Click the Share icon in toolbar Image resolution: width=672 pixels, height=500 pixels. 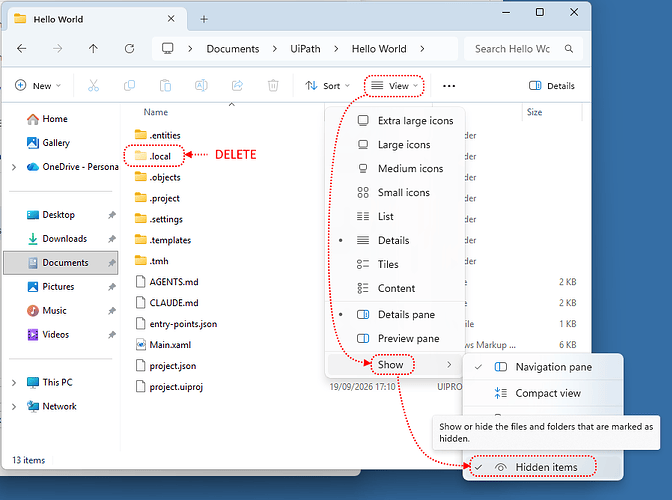(x=237, y=86)
